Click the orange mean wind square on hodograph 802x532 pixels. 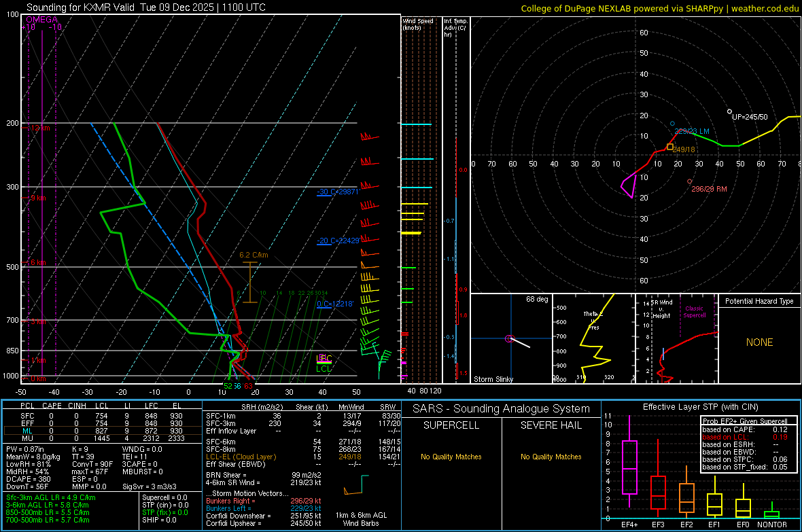pos(670,147)
